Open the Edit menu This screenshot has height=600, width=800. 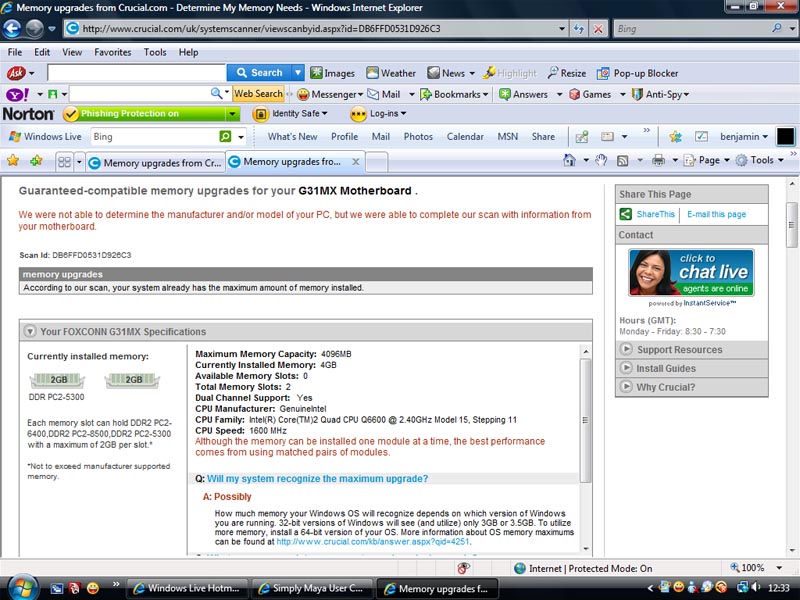[42, 52]
